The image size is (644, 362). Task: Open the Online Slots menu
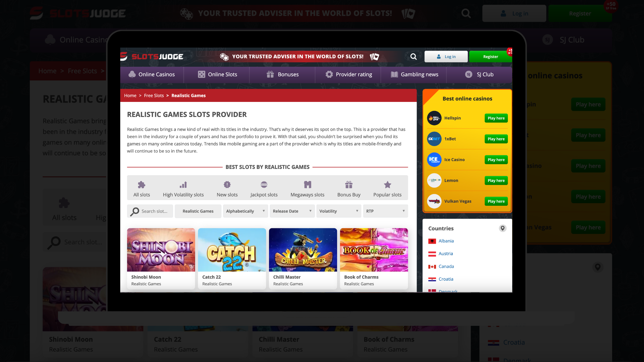click(x=217, y=74)
